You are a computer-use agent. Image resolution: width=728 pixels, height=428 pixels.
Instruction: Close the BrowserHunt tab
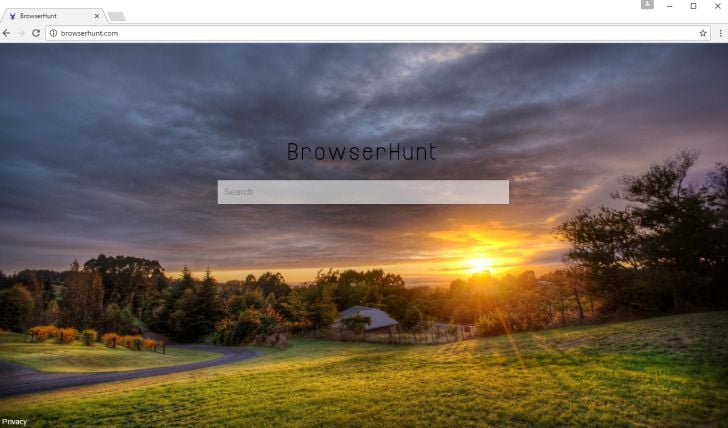tap(97, 16)
